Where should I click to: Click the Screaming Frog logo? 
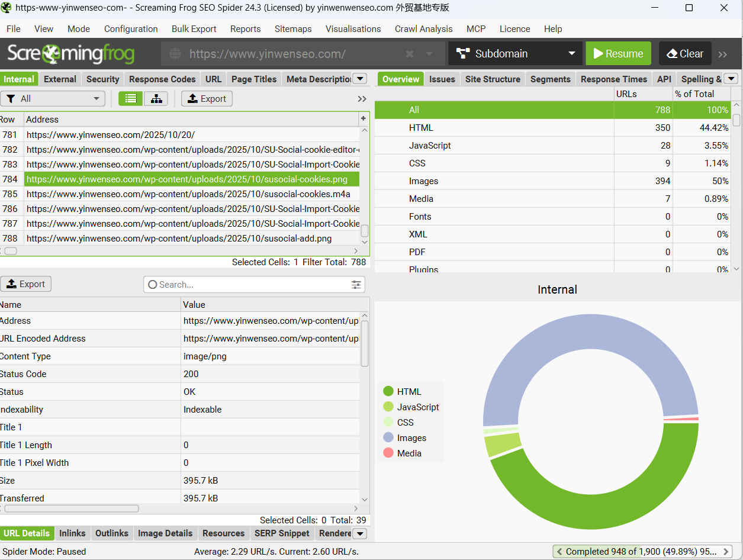(x=71, y=53)
